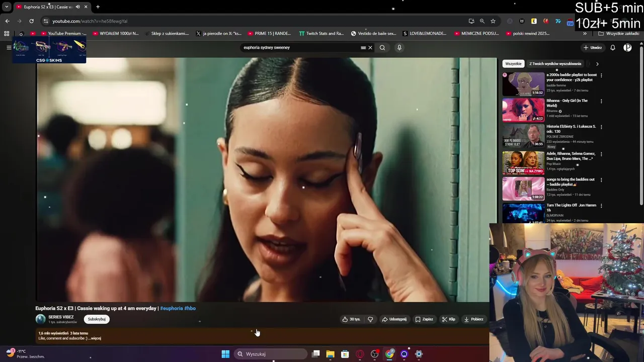Download the video with Pobierz

(473, 319)
